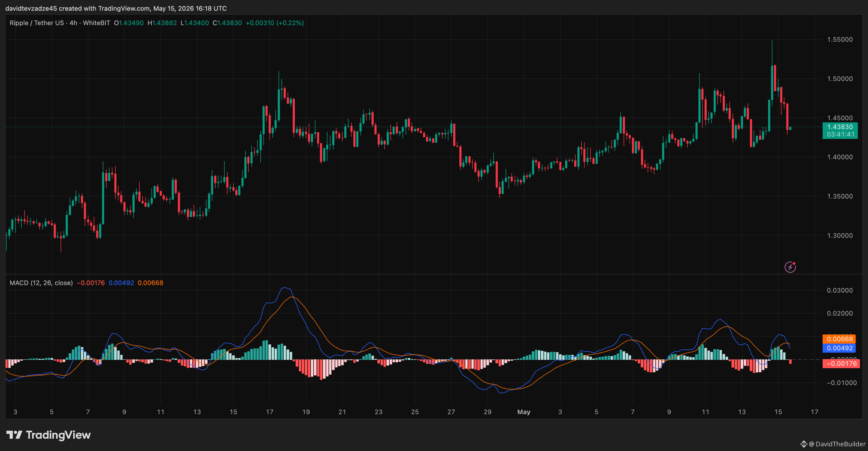
Task: Click the 25 date label on time axis
Action: pyautogui.click(x=415, y=412)
